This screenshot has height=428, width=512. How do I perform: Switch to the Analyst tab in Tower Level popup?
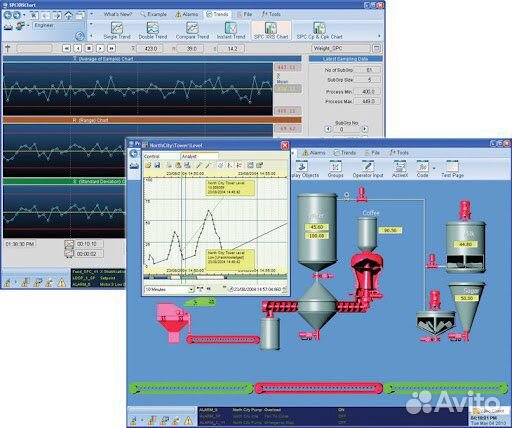pyautogui.click(x=199, y=156)
